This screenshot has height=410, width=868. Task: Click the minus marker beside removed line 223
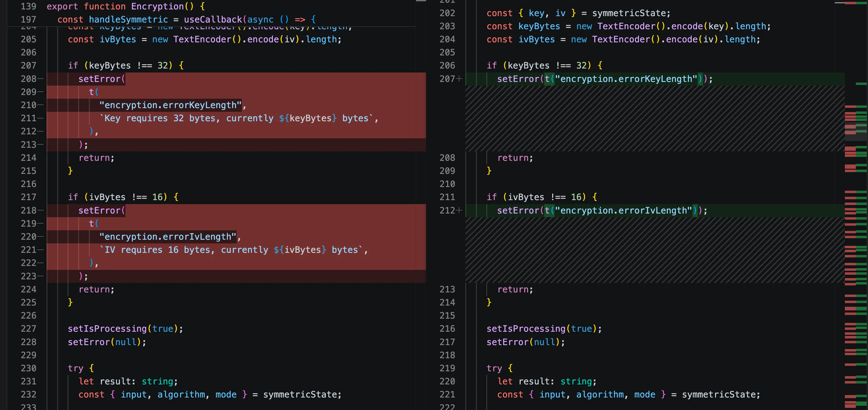pyautogui.click(x=41, y=276)
